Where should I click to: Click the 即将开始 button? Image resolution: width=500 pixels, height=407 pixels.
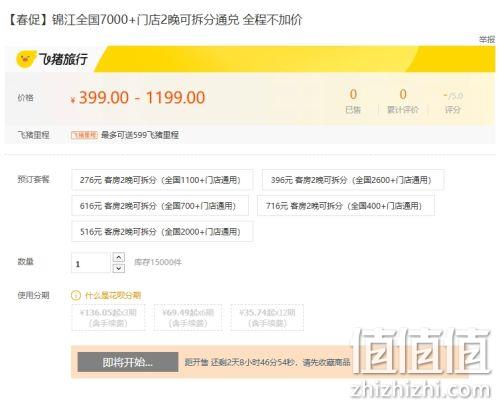pyautogui.click(x=128, y=362)
